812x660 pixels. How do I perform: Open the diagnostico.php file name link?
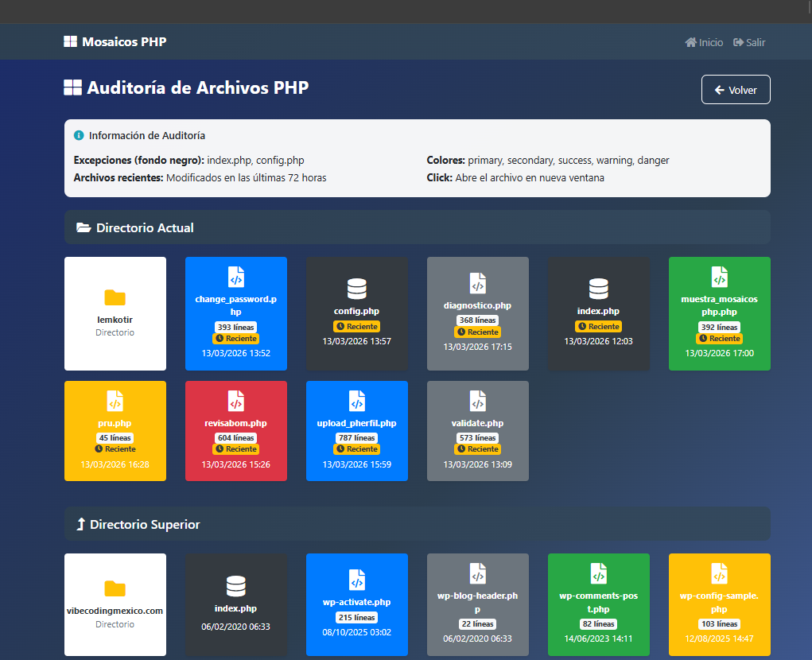coord(477,305)
